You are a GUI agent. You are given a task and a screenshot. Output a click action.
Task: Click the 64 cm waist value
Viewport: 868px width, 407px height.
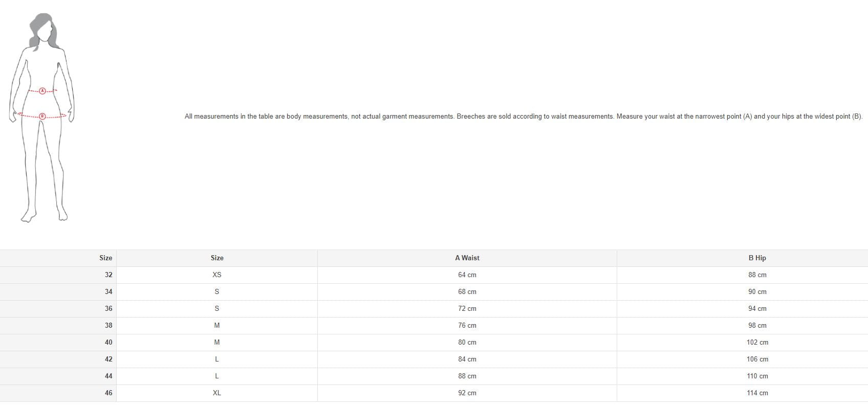[x=467, y=275]
